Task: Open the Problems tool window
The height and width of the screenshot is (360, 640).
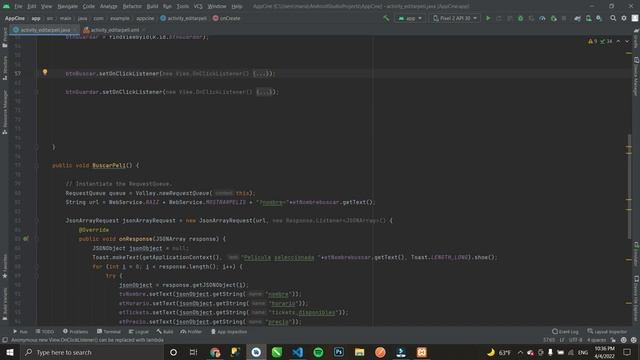Action: click(76, 331)
